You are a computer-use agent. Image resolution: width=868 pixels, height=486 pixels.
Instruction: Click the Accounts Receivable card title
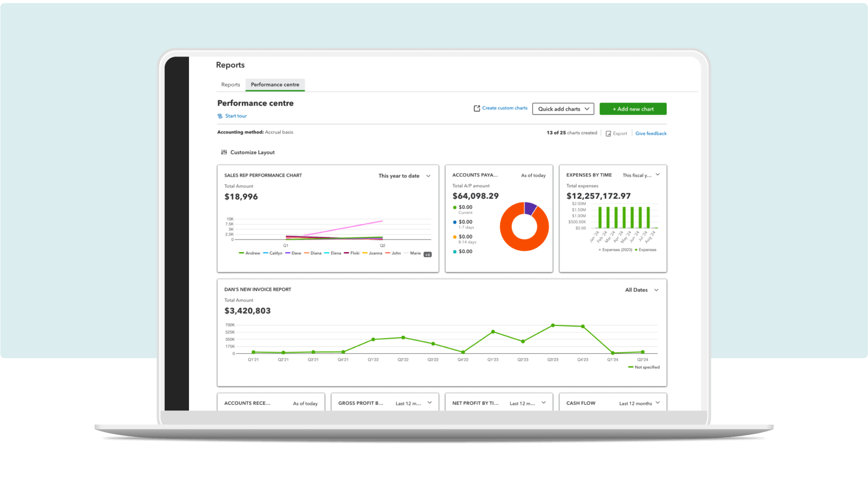247,403
